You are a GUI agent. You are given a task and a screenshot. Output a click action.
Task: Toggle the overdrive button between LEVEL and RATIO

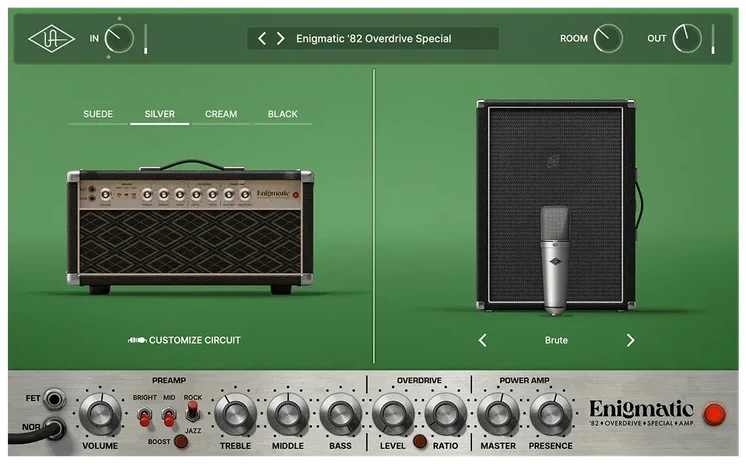point(420,442)
